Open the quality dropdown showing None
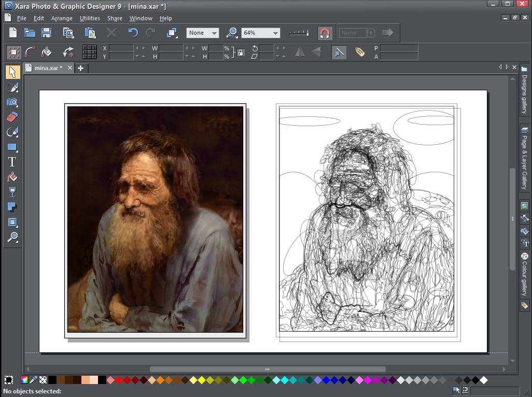 tap(214, 33)
